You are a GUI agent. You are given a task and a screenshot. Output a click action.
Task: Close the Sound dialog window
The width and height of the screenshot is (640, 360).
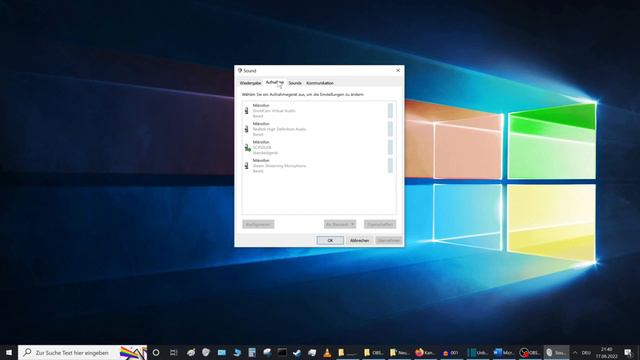coord(398,70)
